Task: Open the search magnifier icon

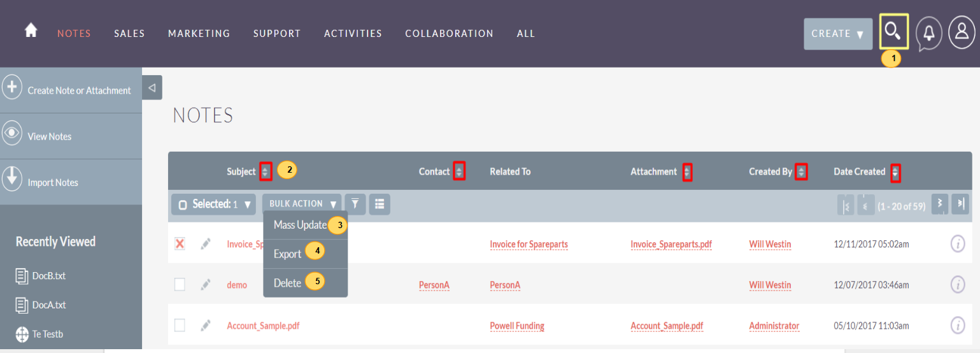Action: (893, 32)
